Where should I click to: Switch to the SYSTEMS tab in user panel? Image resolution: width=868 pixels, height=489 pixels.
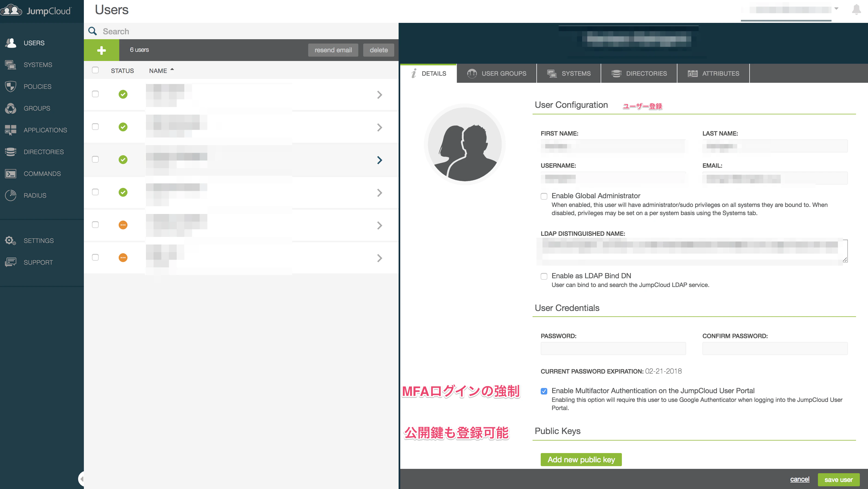coord(569,74)
